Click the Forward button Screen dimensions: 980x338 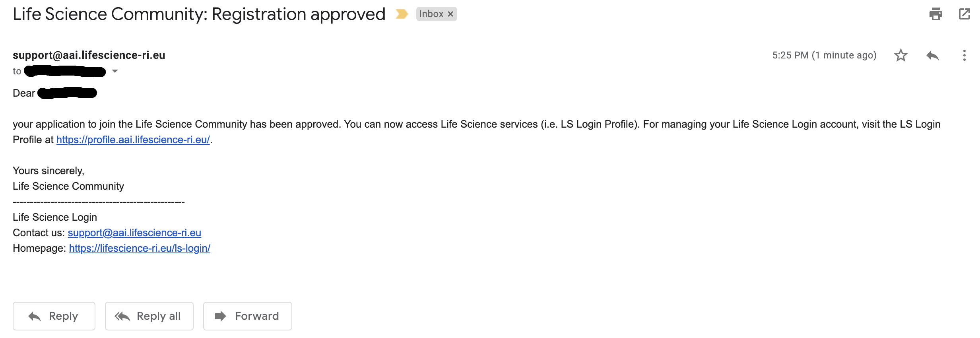248,316
